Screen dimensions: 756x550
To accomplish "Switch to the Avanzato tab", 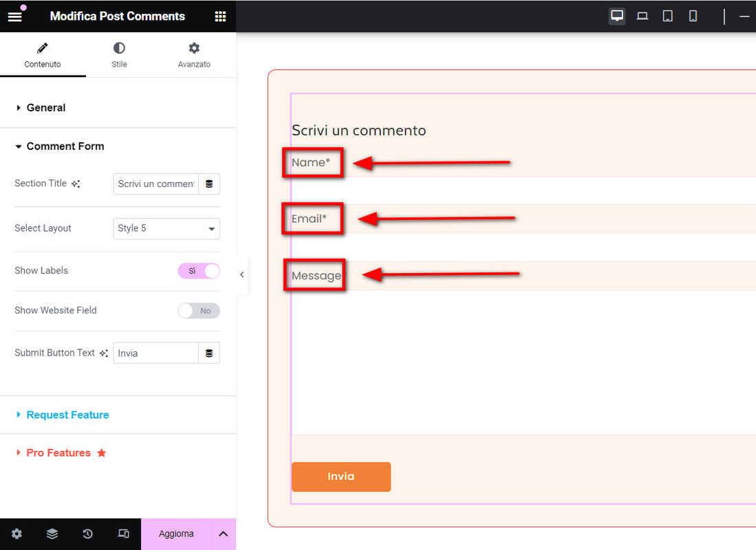I will pos(194,56).
